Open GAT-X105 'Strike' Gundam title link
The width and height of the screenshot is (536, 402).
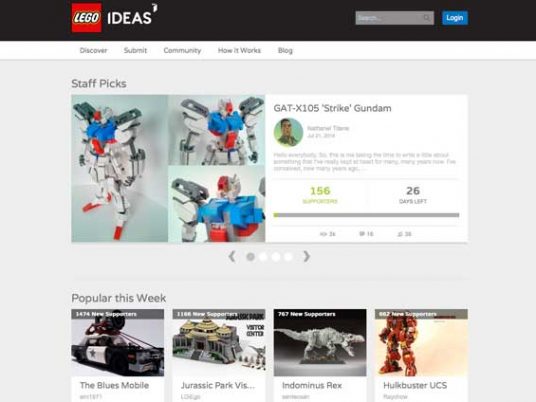332,108
